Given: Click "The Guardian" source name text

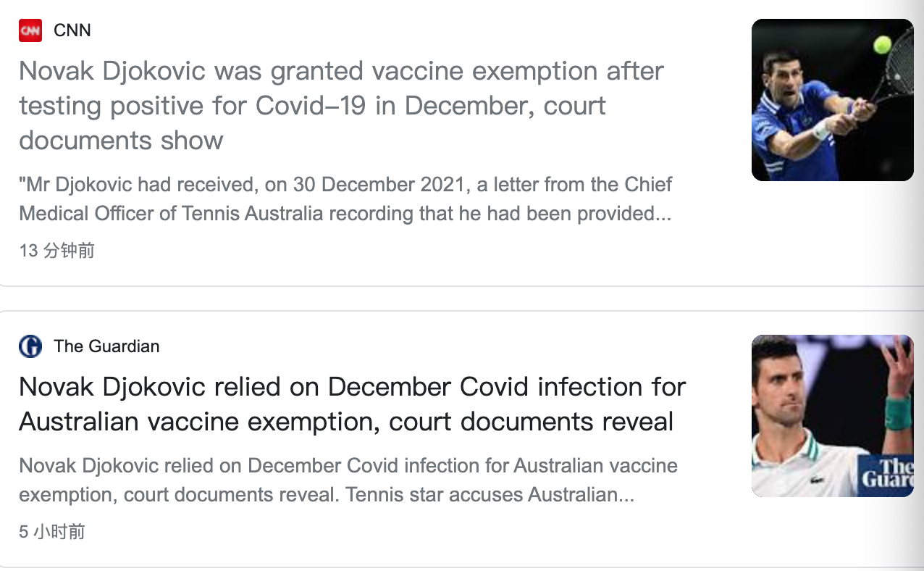Looking at the screenshot, I should point(106,346).
